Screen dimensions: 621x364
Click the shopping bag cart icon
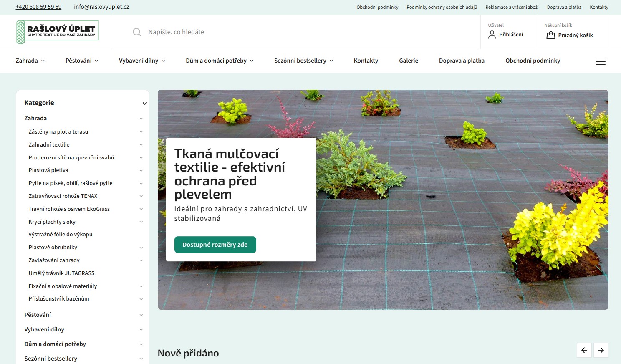[550, 35]
